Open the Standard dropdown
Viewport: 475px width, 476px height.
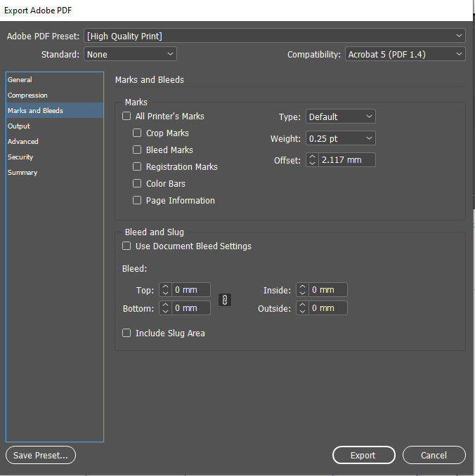(x=130, y=54)
